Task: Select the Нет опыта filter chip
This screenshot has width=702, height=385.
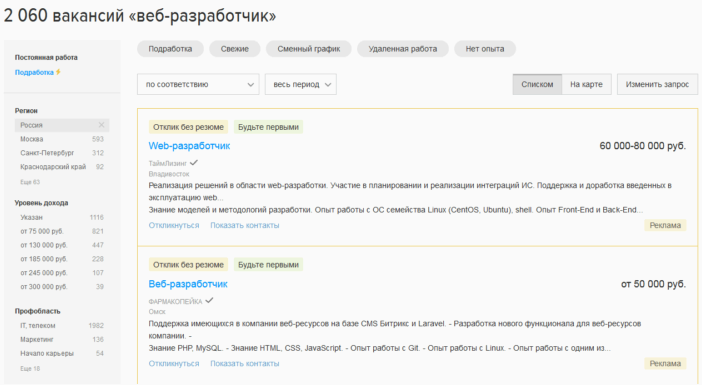Action: point(485,49)
